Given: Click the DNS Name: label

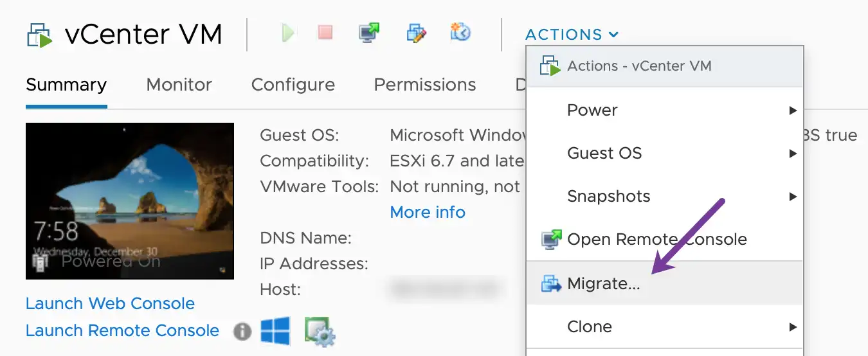Looking at the screenshot, I should click(x=305, y=238).
